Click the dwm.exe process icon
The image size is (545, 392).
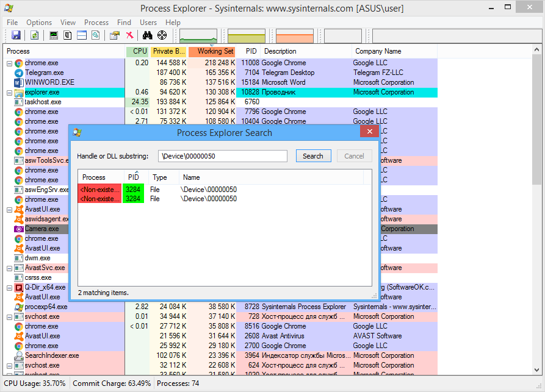coord(19,258)
